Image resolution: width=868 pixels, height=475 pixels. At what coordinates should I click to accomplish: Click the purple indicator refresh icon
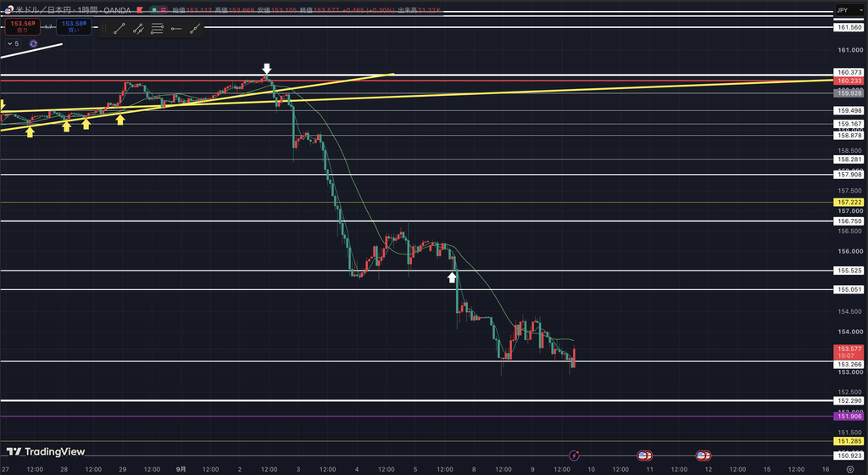click(x=33, y=44)
